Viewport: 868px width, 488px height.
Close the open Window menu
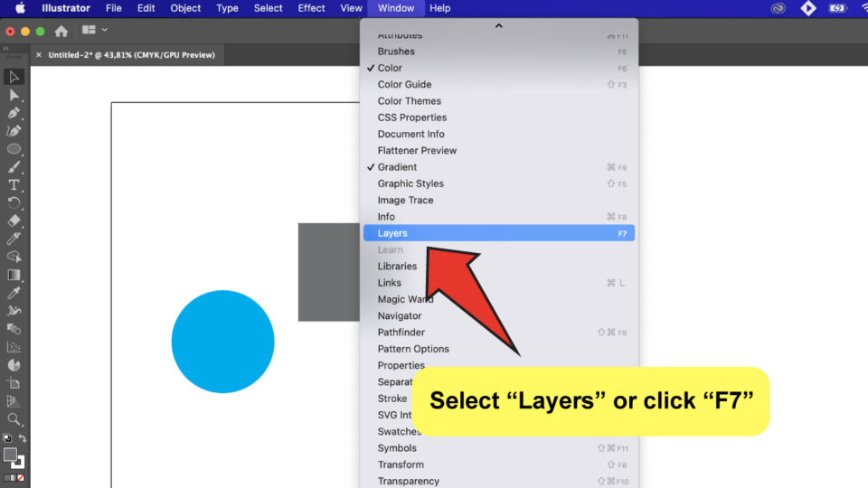pos(396,8)
